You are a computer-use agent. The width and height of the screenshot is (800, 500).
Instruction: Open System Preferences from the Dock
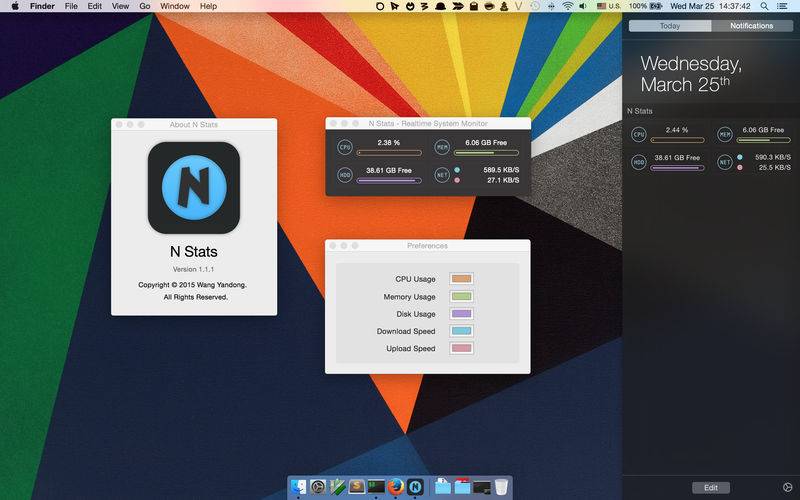pos(318,487)
